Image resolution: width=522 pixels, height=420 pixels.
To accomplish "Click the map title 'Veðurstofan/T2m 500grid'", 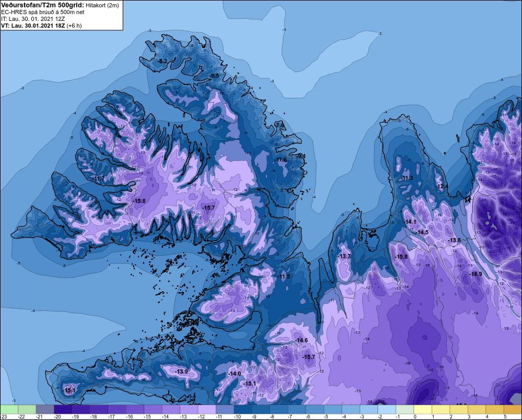I will pyautogui.click(x=43, y=5).
